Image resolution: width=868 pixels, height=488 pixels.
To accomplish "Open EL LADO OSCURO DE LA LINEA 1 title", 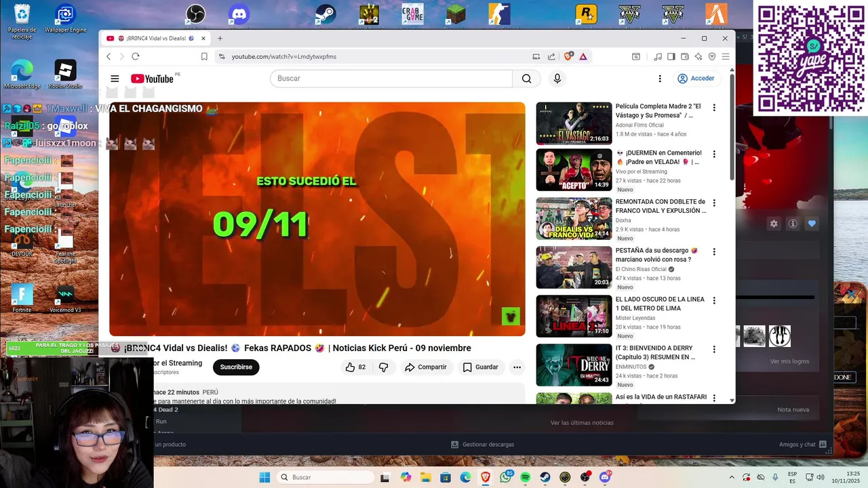I will (660, 304).
